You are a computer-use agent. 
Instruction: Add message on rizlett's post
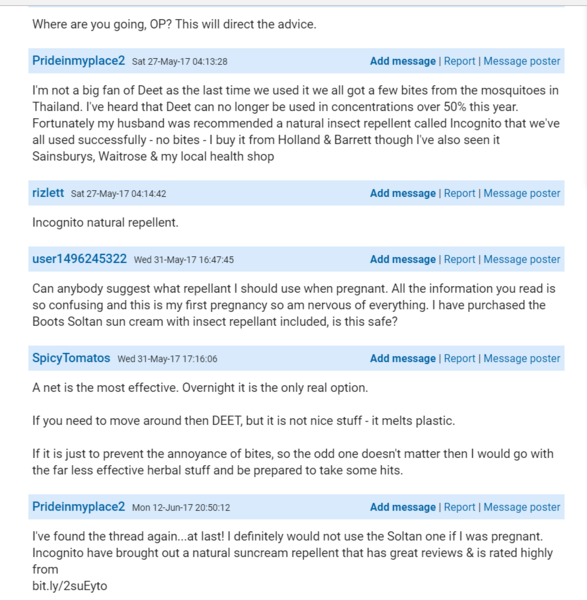coord(403,193)
